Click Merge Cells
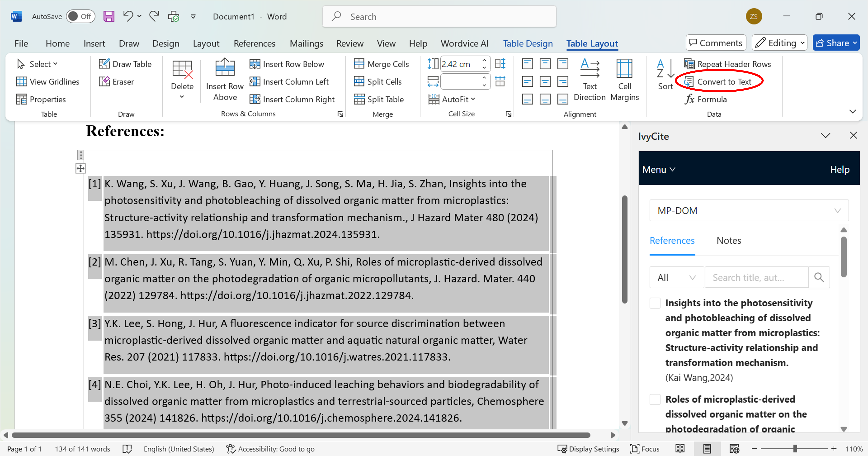 [382, 64]
